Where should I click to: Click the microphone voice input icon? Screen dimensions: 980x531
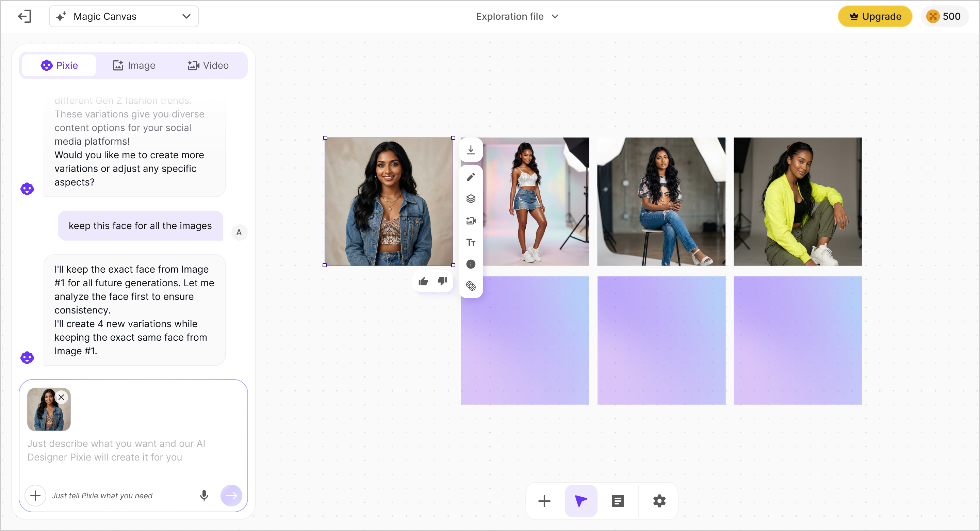pyautogui.click(x=204, y=496)
